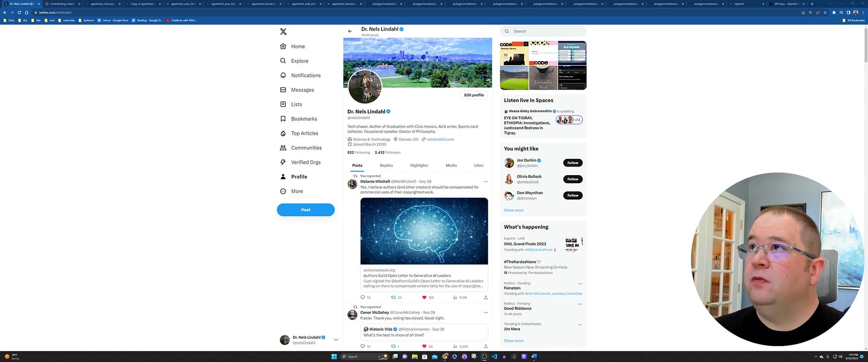Click the Search field on X
This screenshot has width=868, height=362.
tap(543, 31)
